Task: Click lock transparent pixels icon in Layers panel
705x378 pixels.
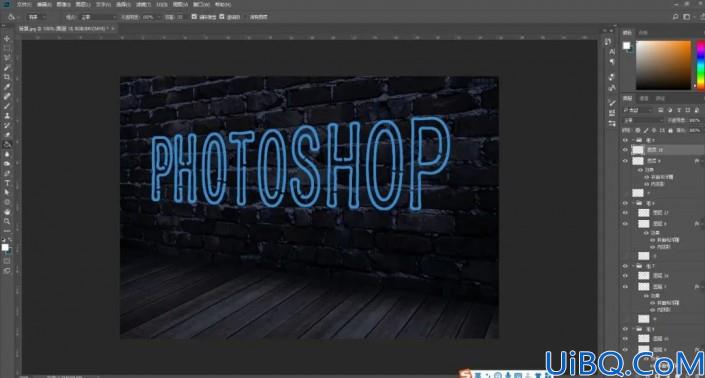Action: point(638,130)
